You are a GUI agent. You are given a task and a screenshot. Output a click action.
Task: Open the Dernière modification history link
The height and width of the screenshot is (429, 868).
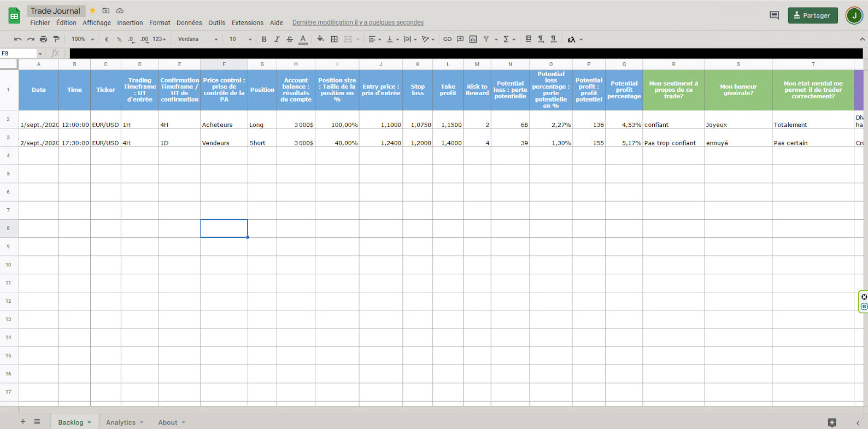coord(358,23)
